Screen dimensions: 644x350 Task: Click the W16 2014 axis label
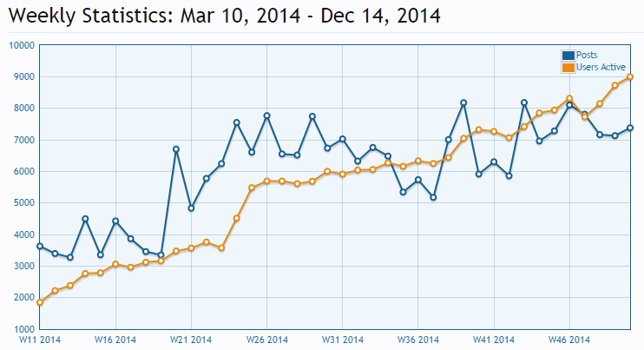coord(115,340)
